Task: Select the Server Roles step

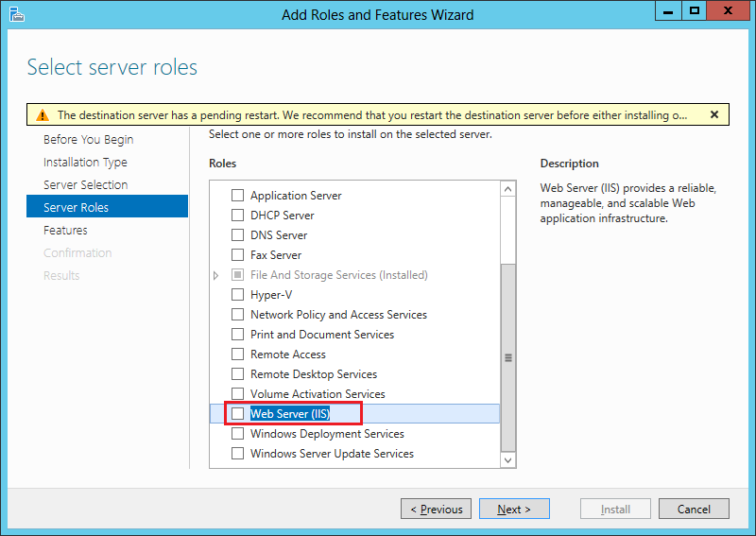Action: (107, 206)
